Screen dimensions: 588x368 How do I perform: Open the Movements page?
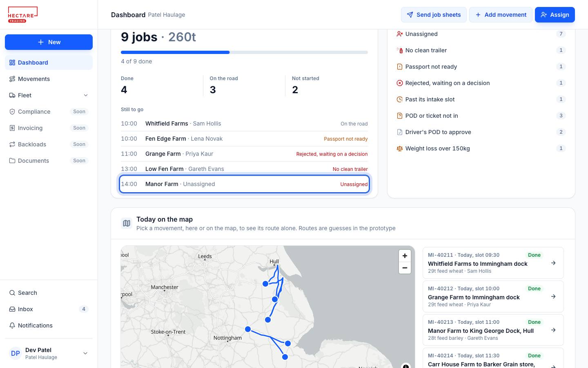click(49, 79)
